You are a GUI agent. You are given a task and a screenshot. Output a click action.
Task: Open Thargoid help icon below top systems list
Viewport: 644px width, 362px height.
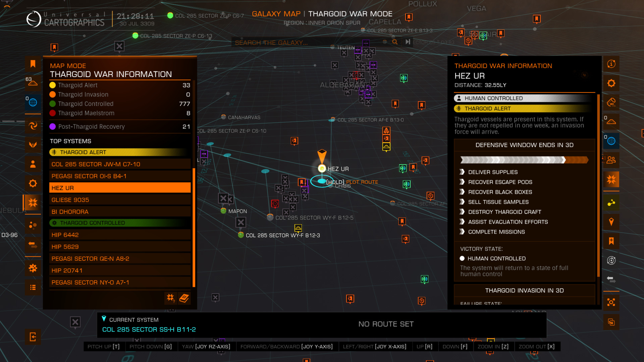171,298
